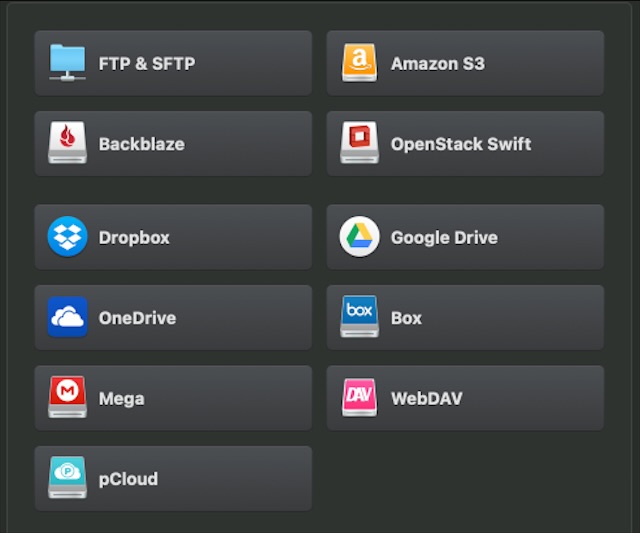Select the pCloud text label
This screenshot has height=533, width=640.
(128, 479)
